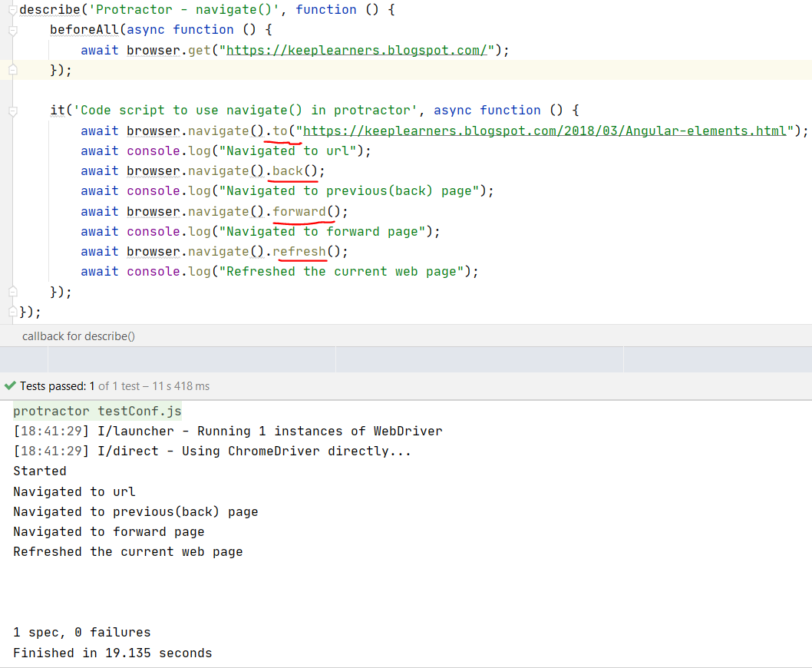Click the green tests passed checkmark icon
812x668 pixels.
click(x=10, y=385)
